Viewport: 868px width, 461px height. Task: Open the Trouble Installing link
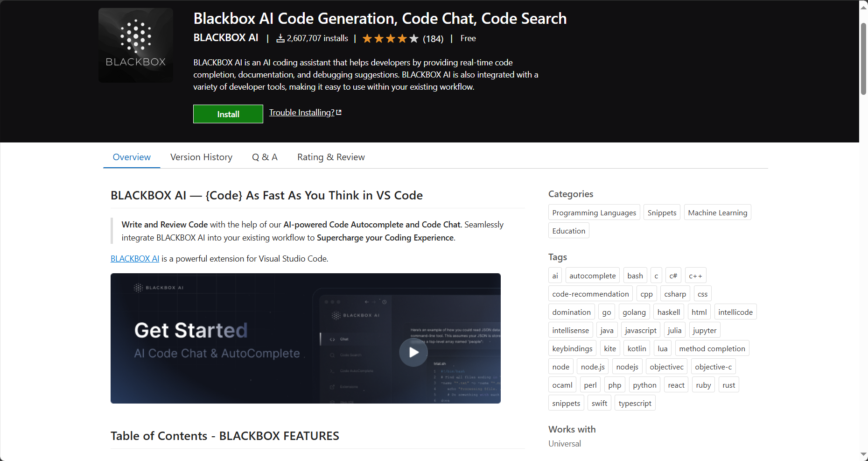(305, 113)
